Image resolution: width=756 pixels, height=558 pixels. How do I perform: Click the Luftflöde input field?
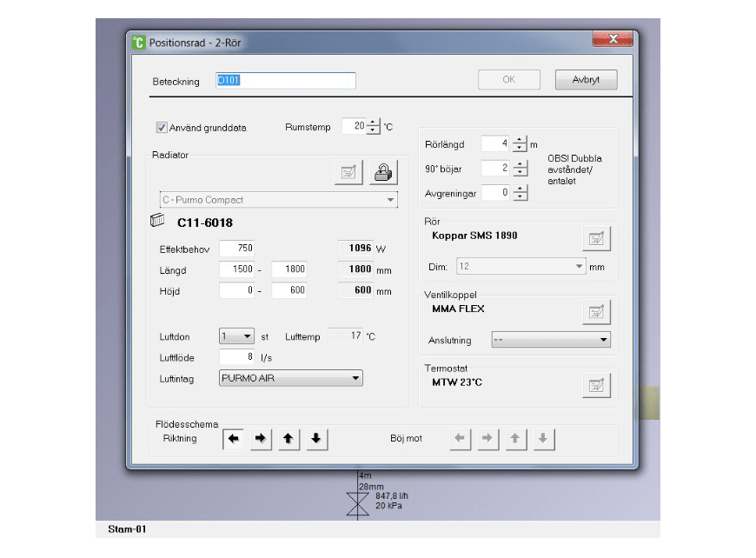(236, 357)
